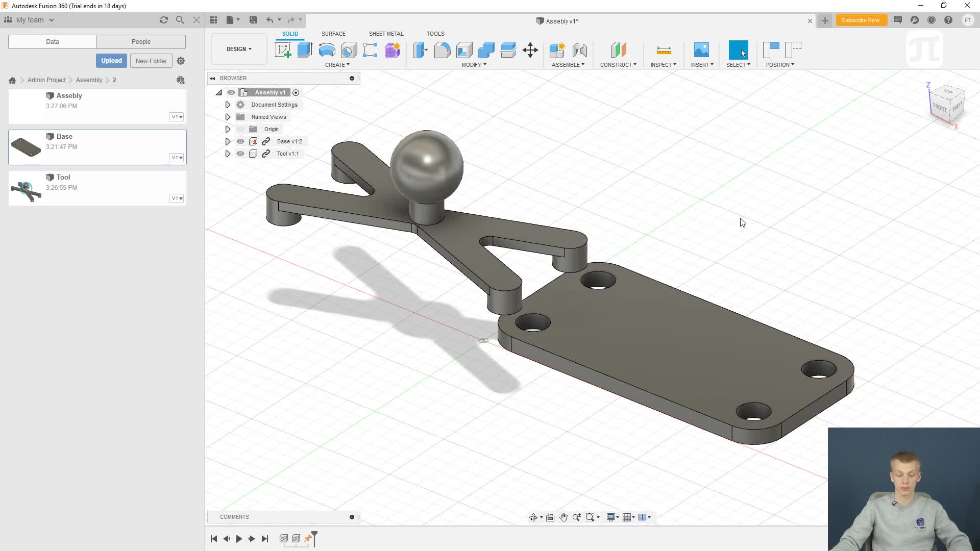Viewport: 980px width, 551px height.
Task: Refresh the data panel
Action: [163, 20]
